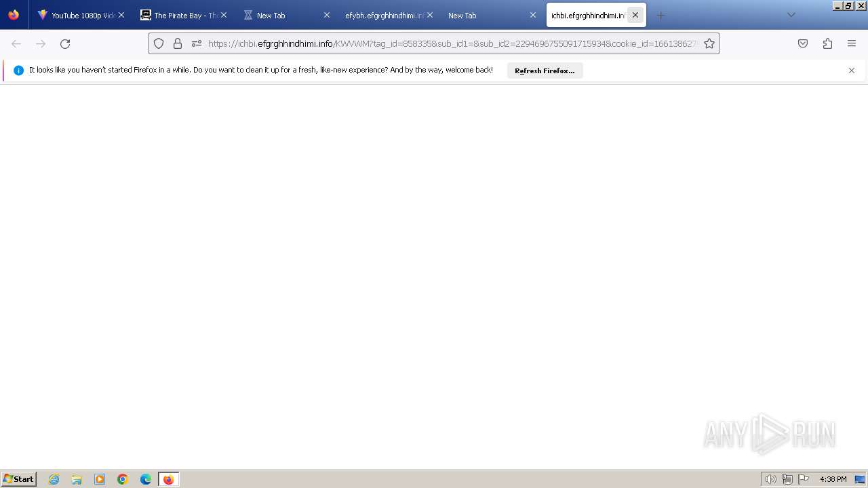
Task: Open the Firefox application menu
Action: coord(852,43)
